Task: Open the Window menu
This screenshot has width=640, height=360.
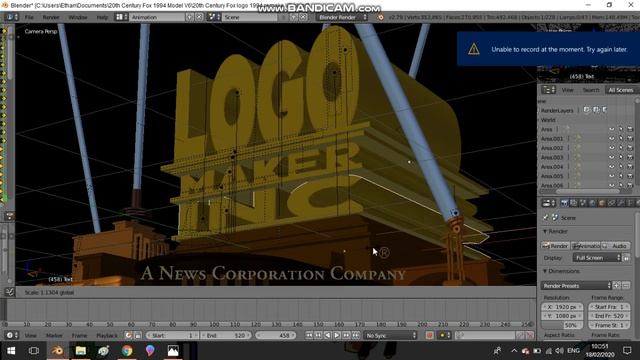Action: pyautogui.click(x=78, y=18)
